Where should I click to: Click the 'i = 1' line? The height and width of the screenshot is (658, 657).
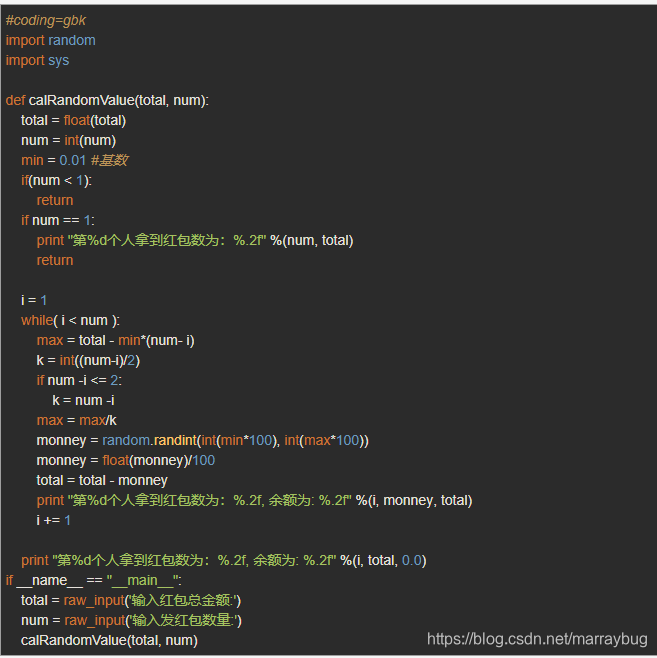(34, 300)
